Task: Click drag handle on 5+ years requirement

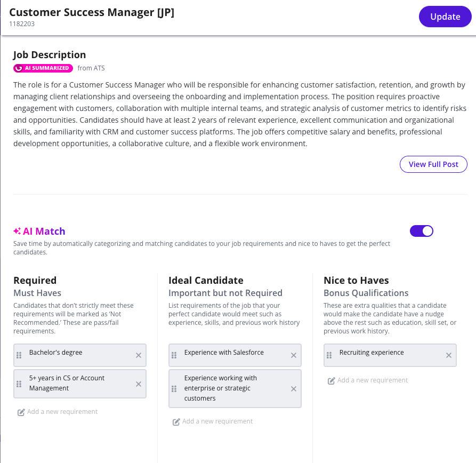Action: pyautogui.click(x=19, y=384)
